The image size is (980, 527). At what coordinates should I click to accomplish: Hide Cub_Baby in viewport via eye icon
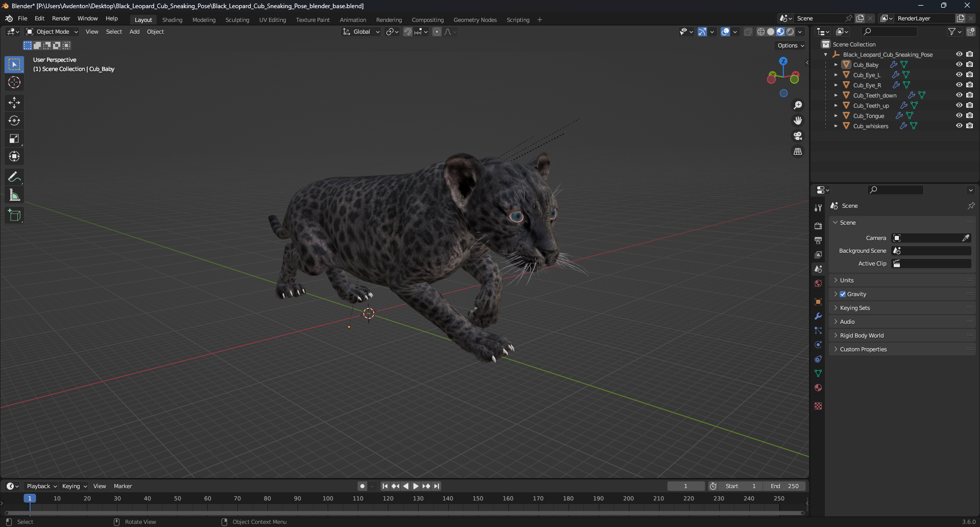pos(959,64)
